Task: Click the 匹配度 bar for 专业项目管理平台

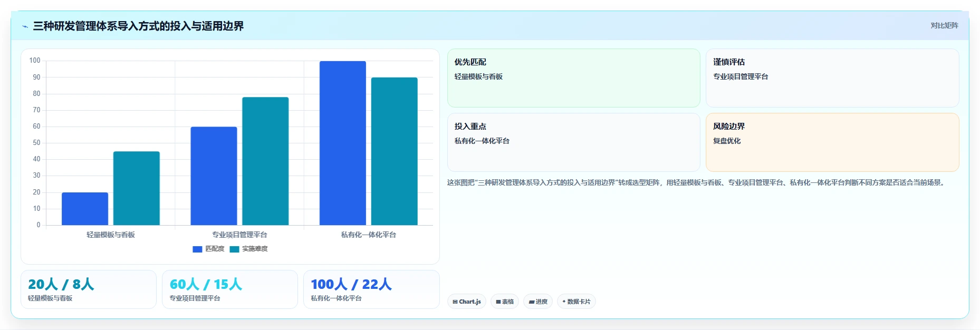Action: pos(214,176)
